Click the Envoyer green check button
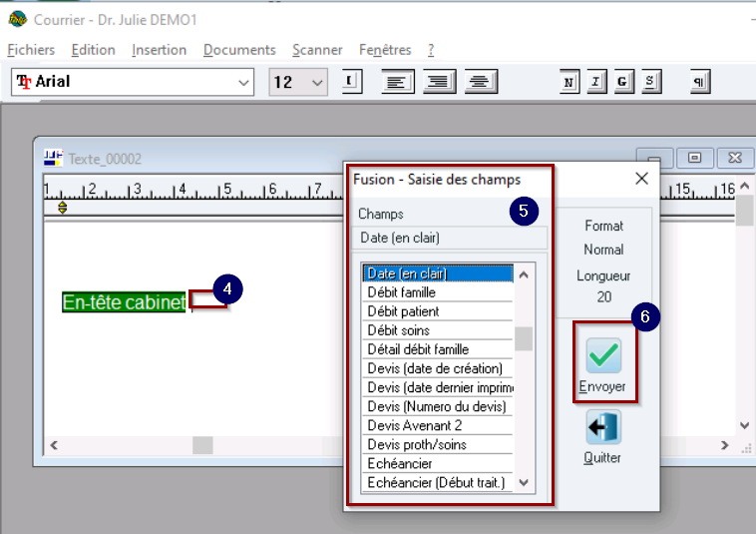Screen dimensions: 756x534 pos(603,356)
